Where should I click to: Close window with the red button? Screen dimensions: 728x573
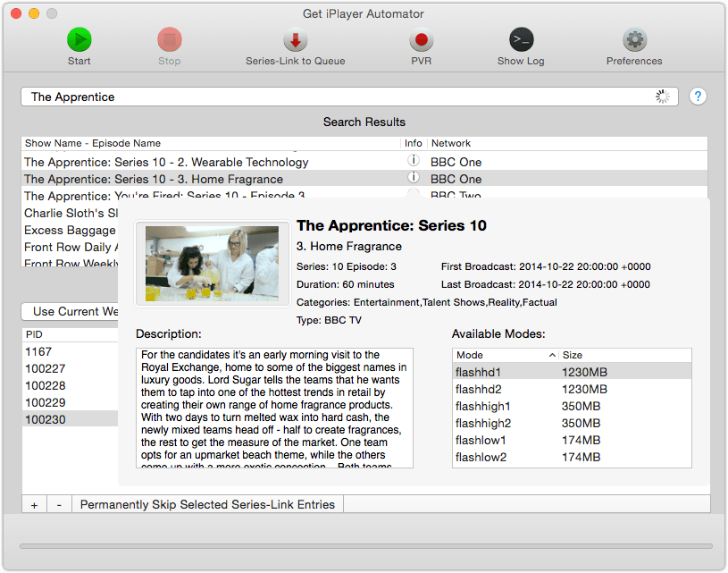(x=16, y=13)
